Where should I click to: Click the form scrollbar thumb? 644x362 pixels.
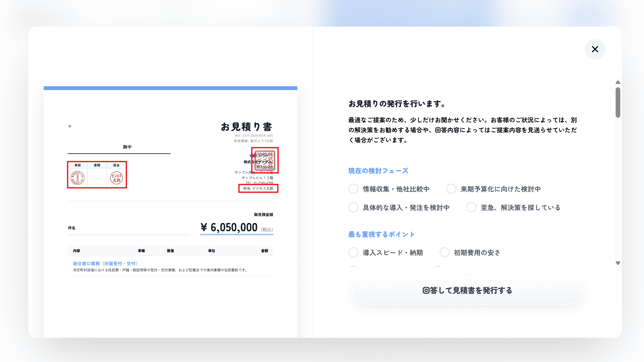[618, 102]
